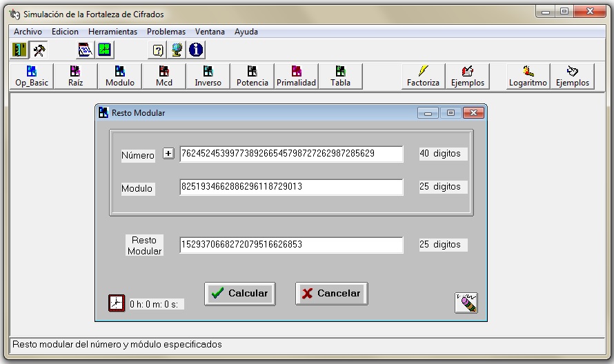Viewport: 614px width, 364px height.
Task: Click into the Número input field
Action: (x=290, y=154)
